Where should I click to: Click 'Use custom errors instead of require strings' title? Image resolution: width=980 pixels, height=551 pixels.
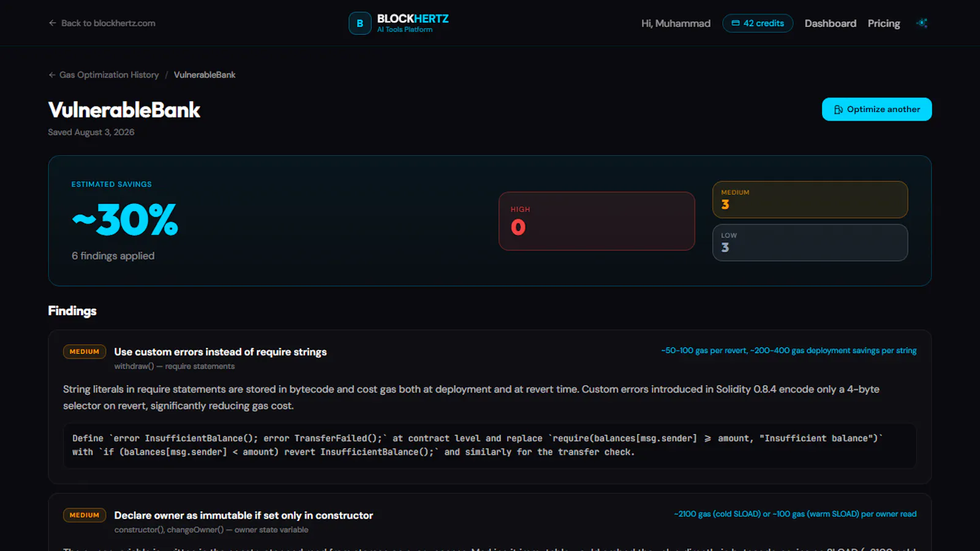[221, 352]
